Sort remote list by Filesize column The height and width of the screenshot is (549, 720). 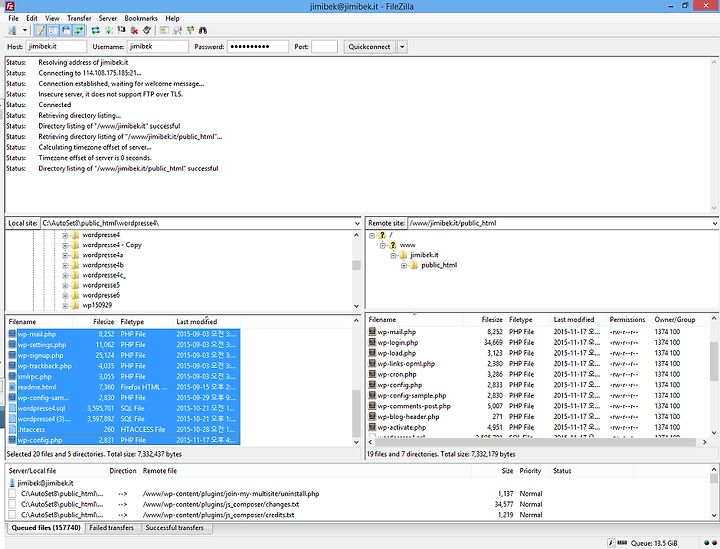(484, 319)
